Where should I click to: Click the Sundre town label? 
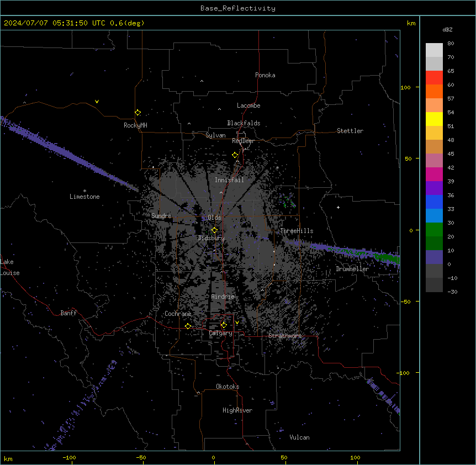pos(161,216)
